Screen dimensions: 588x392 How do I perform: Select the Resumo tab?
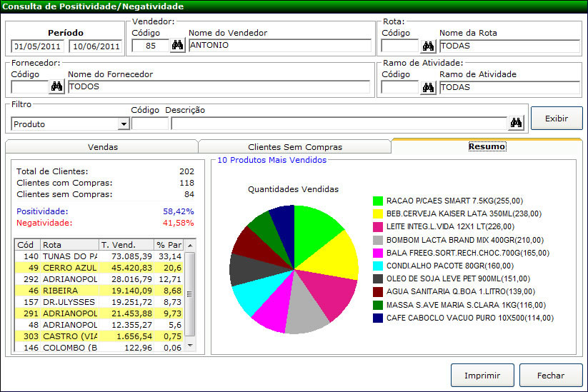(487, 146)
